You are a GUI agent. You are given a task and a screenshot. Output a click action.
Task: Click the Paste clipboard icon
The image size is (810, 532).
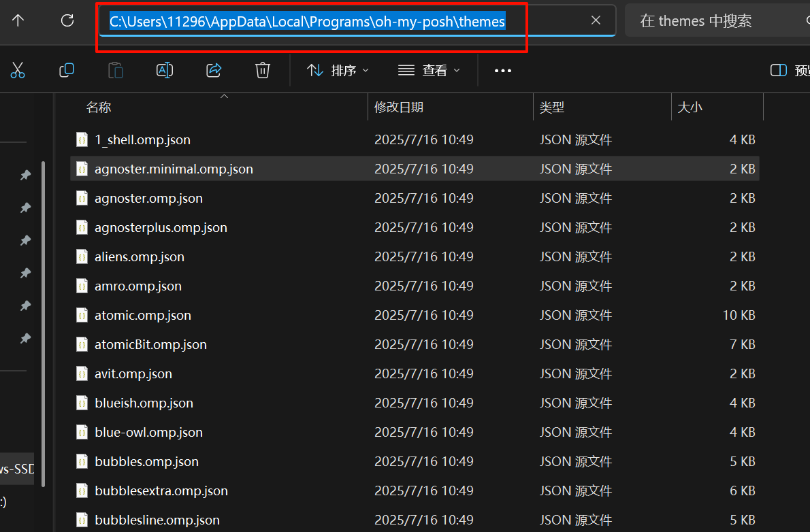tap(115, 70)
